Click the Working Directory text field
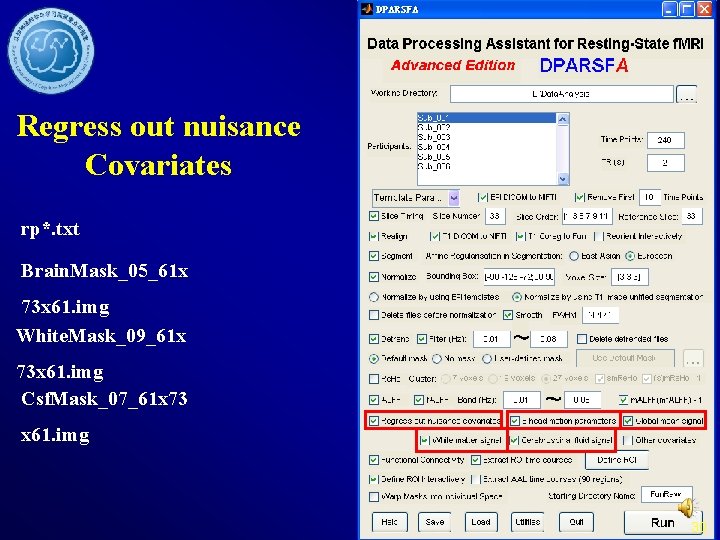 pos(561,94)
